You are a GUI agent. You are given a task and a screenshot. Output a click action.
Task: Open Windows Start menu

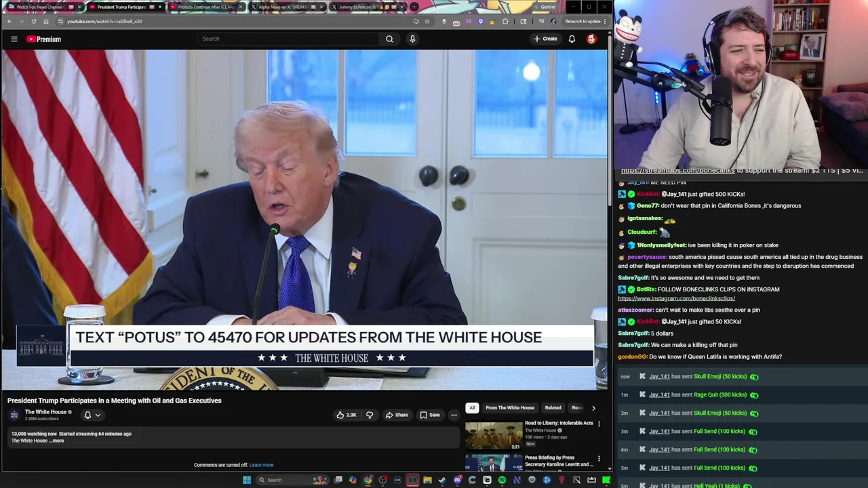click(x=247, y=480)
